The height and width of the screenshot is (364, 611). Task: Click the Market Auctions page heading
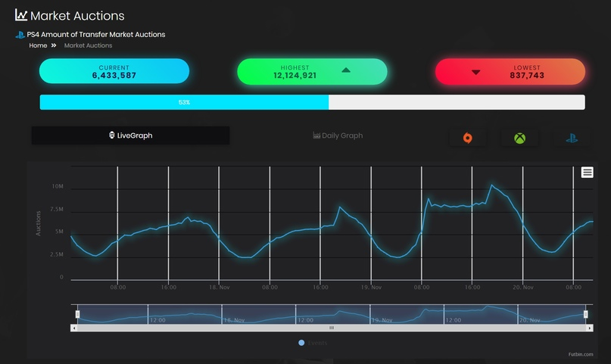point(77,16)
